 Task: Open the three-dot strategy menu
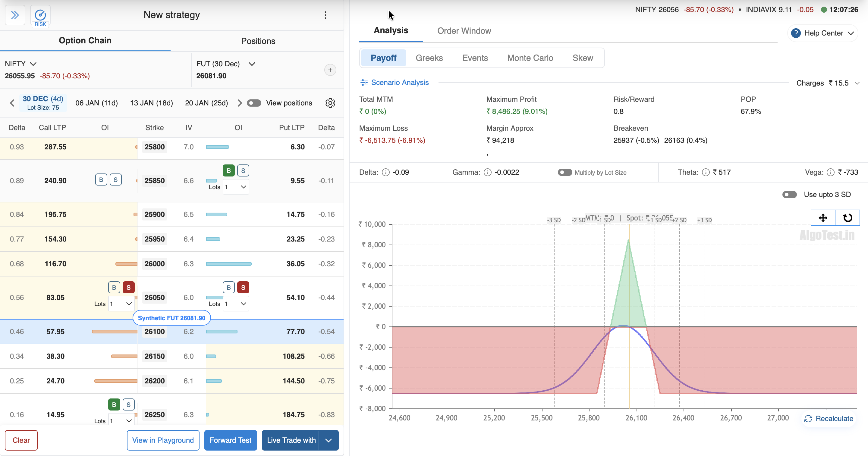pyautogui.click(x=325, y=15)
